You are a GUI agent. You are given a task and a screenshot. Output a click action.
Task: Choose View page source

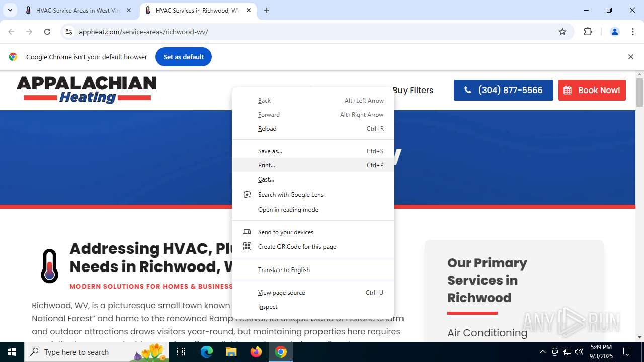pyautogui.click(x=313, y=292)
